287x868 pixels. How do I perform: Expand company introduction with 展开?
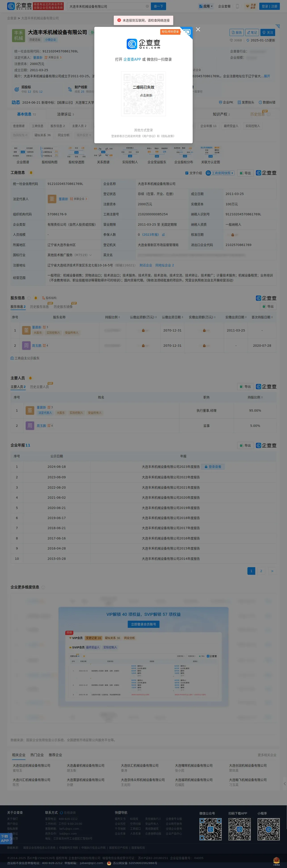[x=267, y=76]
